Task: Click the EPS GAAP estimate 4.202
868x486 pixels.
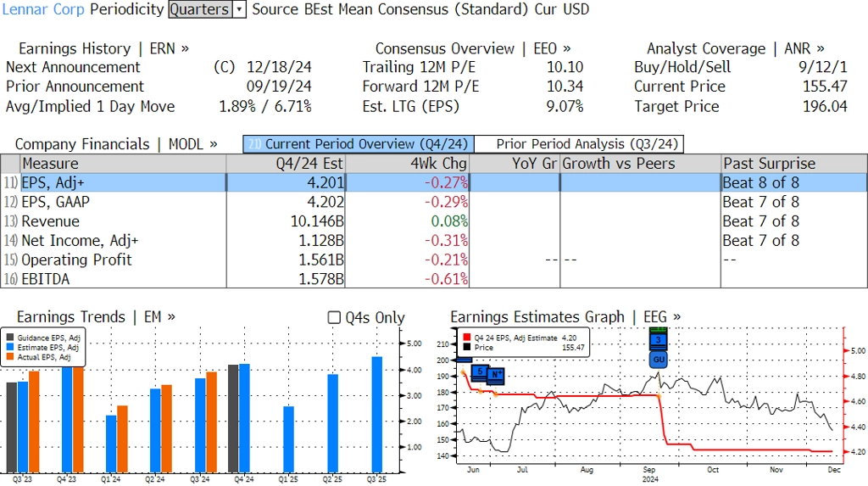Action: (x=325, y=202)
